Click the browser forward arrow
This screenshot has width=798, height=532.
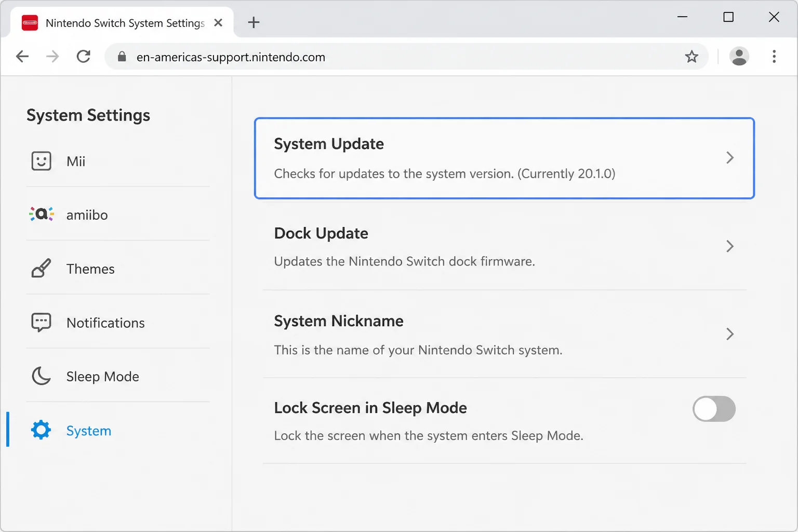coord(52,56)
